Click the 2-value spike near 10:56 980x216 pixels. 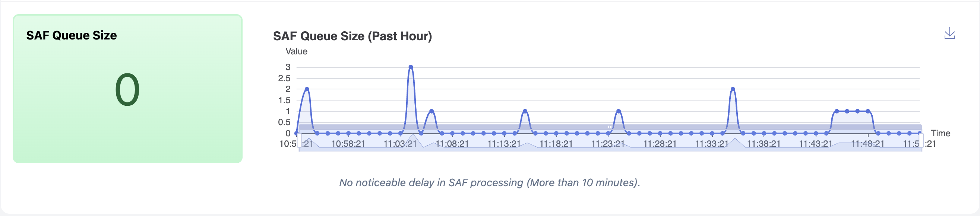(307, 89)
